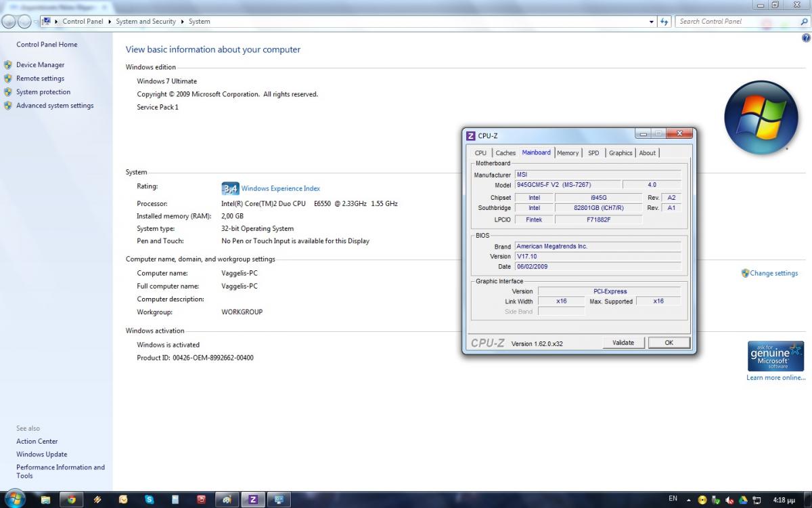Open the clock showing 4:18

784,500
